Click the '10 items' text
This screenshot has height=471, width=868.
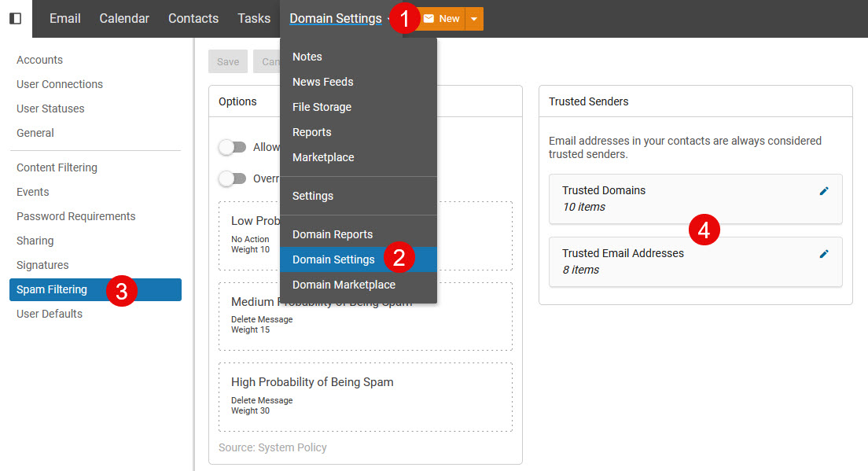click(x=583, y=207)
